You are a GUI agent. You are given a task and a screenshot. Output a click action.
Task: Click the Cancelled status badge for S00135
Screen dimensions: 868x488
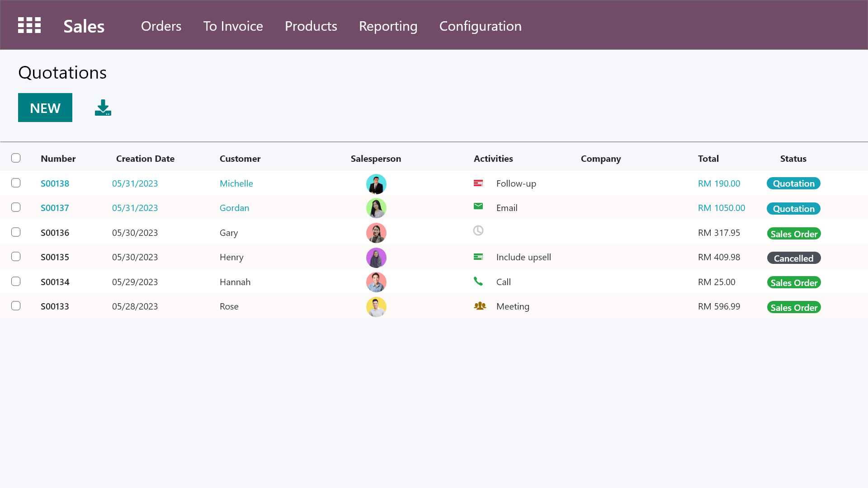pyautogui.click(x=793, y=258)
